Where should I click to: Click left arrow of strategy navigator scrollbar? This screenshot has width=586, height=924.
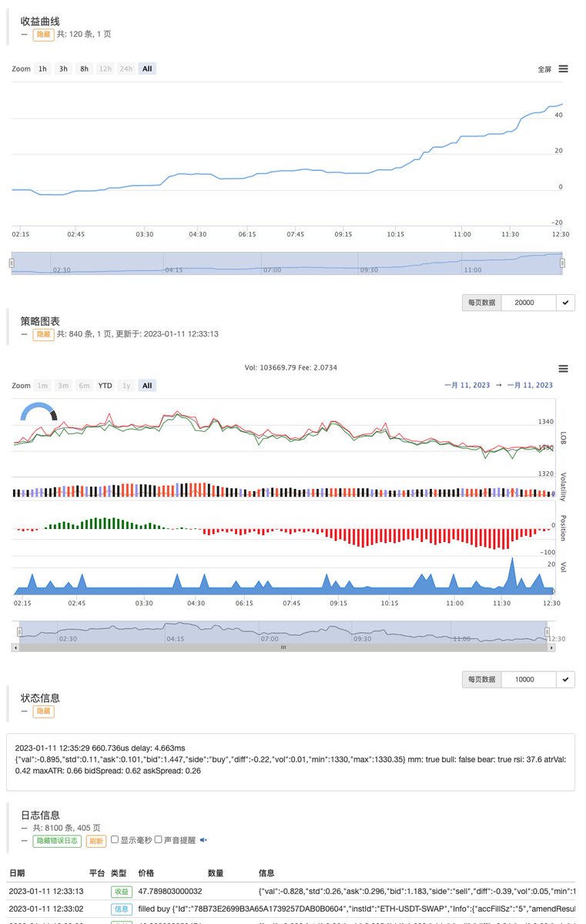(x=15, y=648)
